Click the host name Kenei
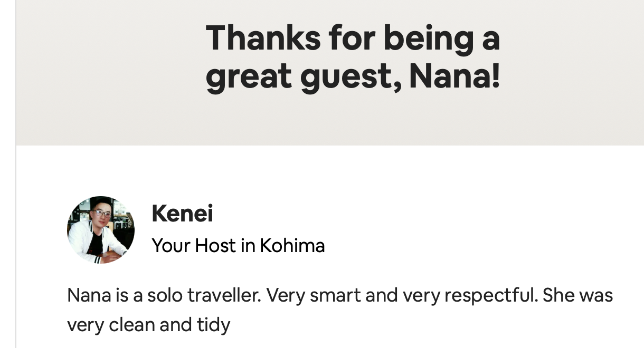The height and width of the screenshot is (348, 644). coord(182,214)
